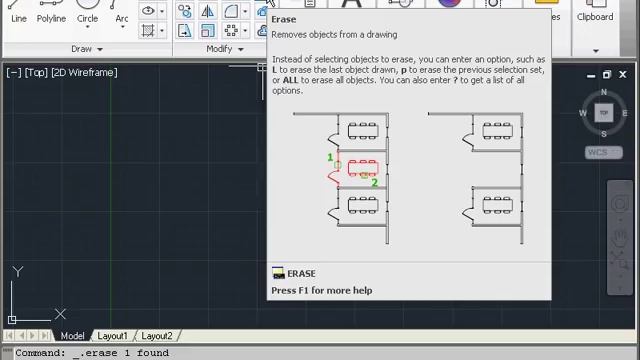
Task: Choose the Array tool in Modify
Action: 231,31
